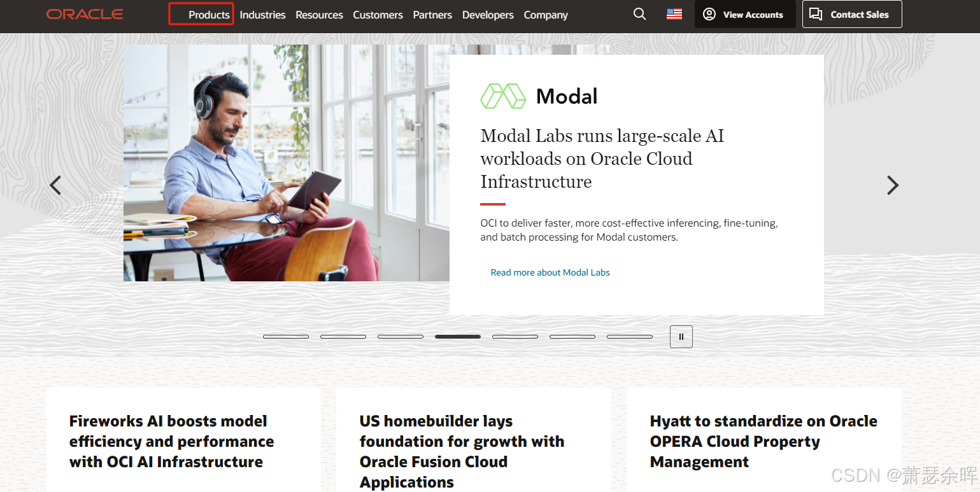Open the Products menu

[x=209, y=15]
